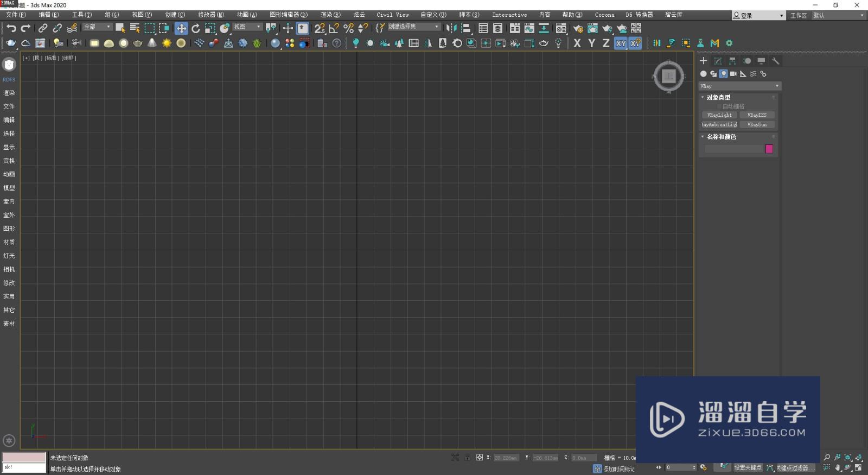Viewport: 868px width, 475px height.
Task: Toggle the 自动栅格 checkbox
Action: 719,106
